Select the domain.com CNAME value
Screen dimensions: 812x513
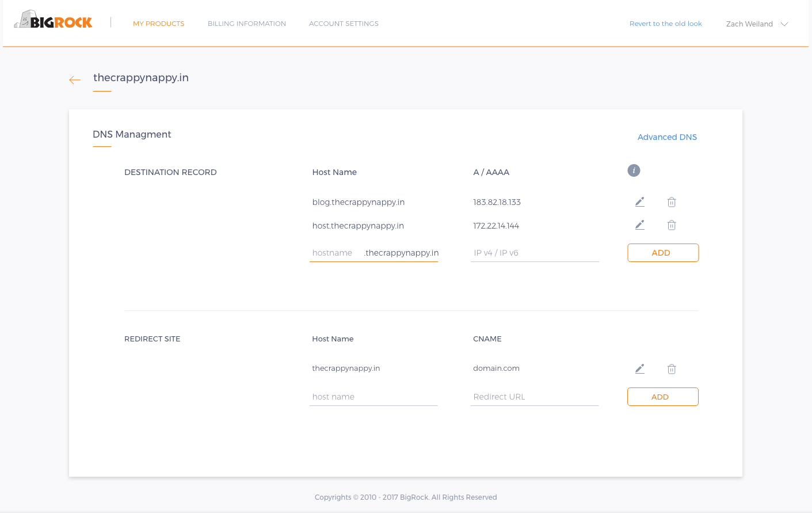496,368
